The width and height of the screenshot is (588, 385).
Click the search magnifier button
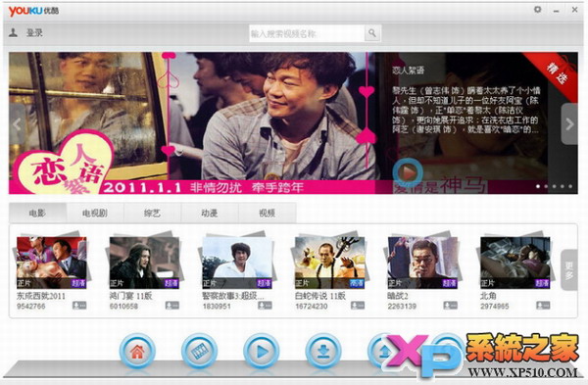372,33
